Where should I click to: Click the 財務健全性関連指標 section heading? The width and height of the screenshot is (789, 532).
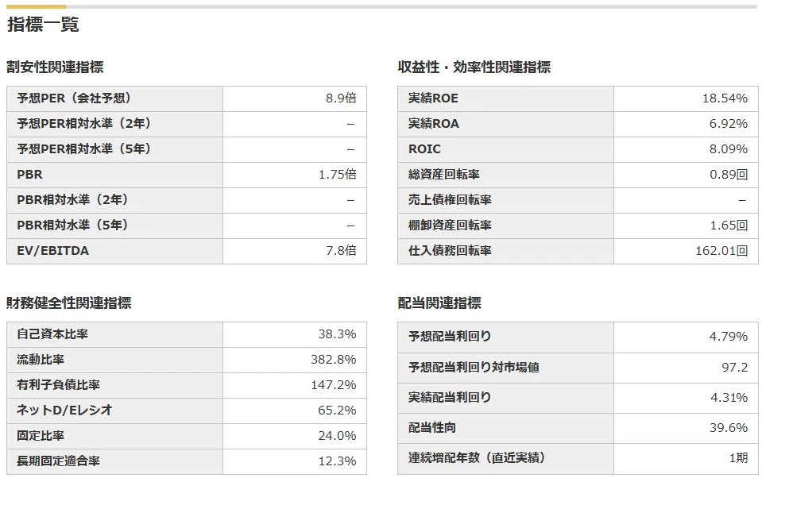[x=69, y=303]
